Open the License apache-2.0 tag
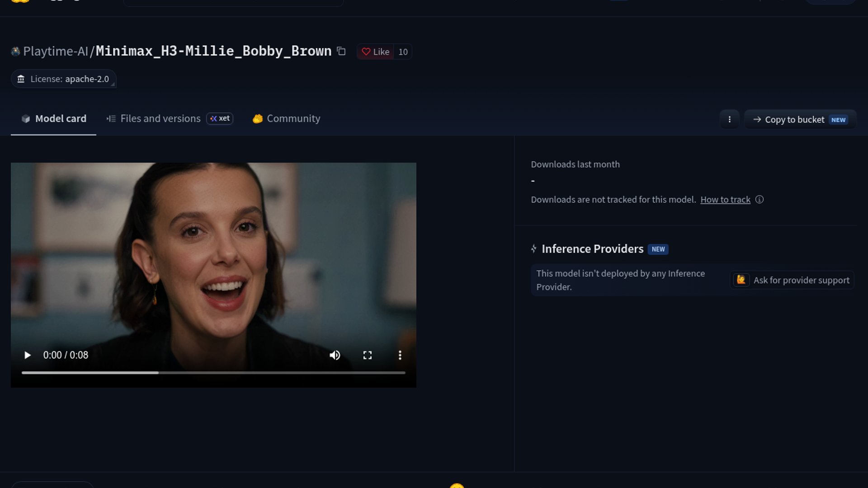The width and height of the screenshot is (868, 488). pyautogui.click(x=64, y=79)
